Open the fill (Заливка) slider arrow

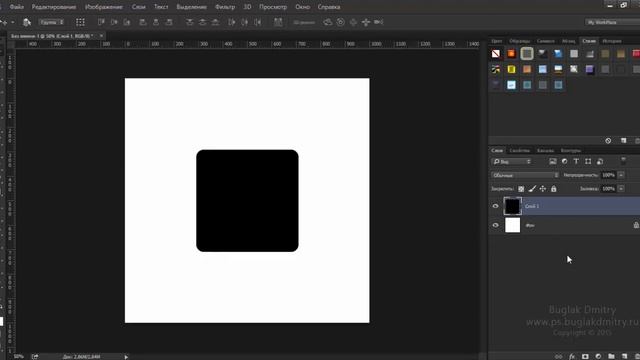pos(621,189)
